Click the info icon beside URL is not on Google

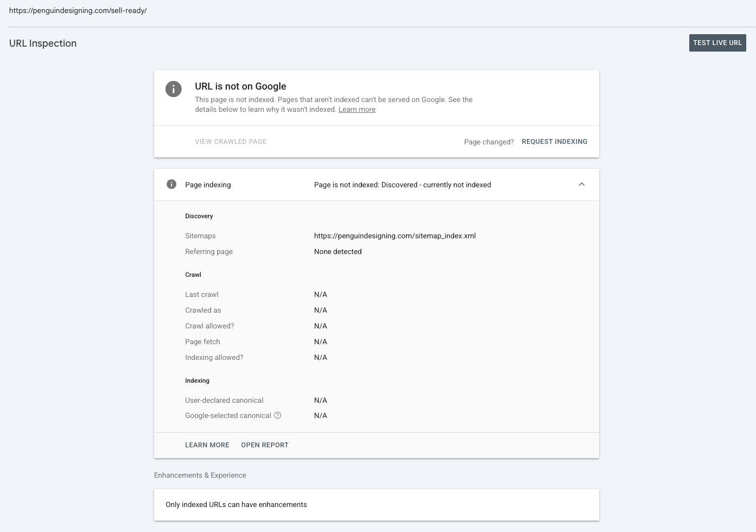tap(174, 89)
